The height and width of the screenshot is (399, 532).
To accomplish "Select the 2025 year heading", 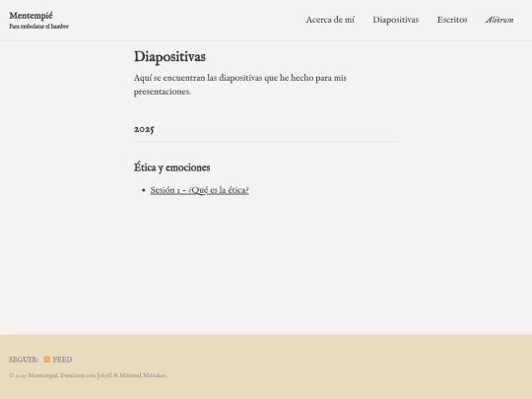I will pos(144,129).
